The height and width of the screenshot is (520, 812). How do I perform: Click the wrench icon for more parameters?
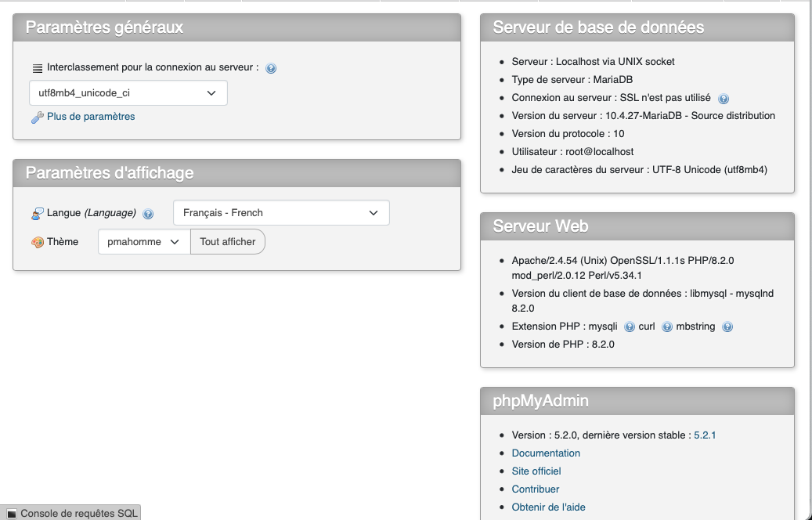coord(37,117)
